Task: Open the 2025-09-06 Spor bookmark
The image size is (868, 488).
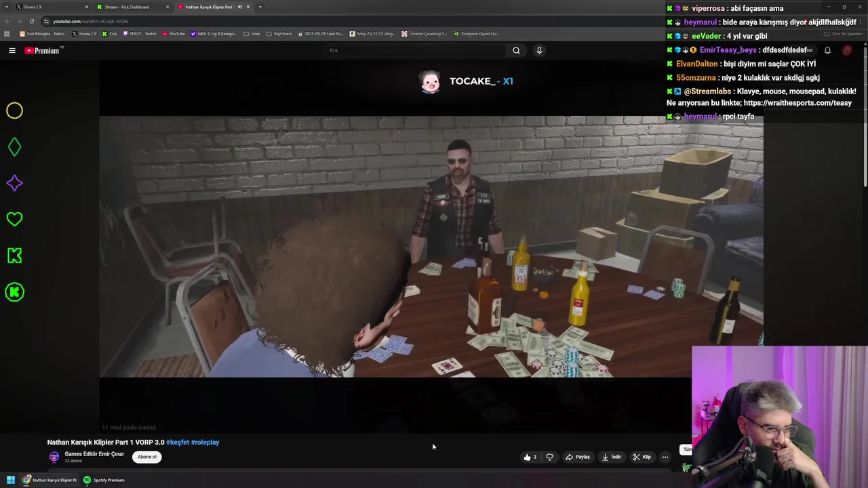Action: tap(321, 33)
